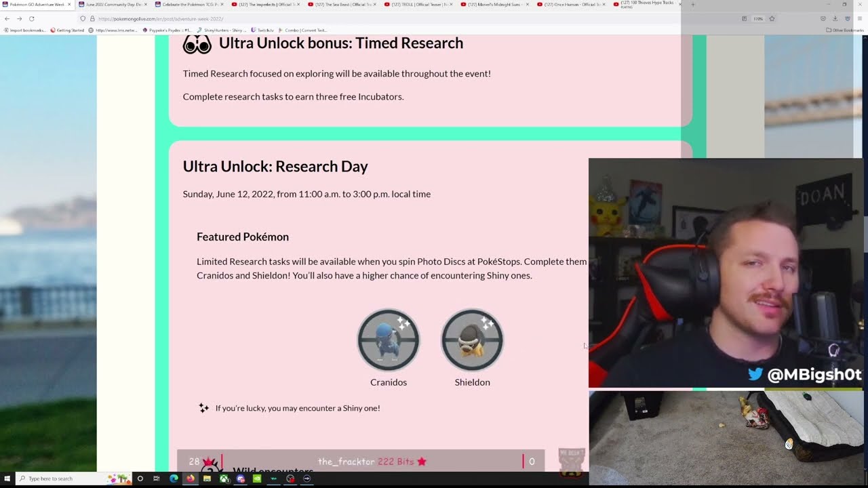
Task: Reload the Pokémon GO page
Action: pos(31,18)
